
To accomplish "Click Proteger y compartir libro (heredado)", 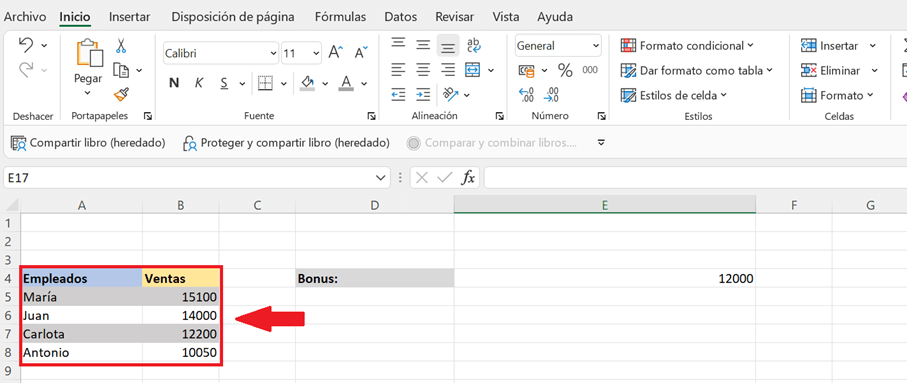I will (x=286, y=142).
